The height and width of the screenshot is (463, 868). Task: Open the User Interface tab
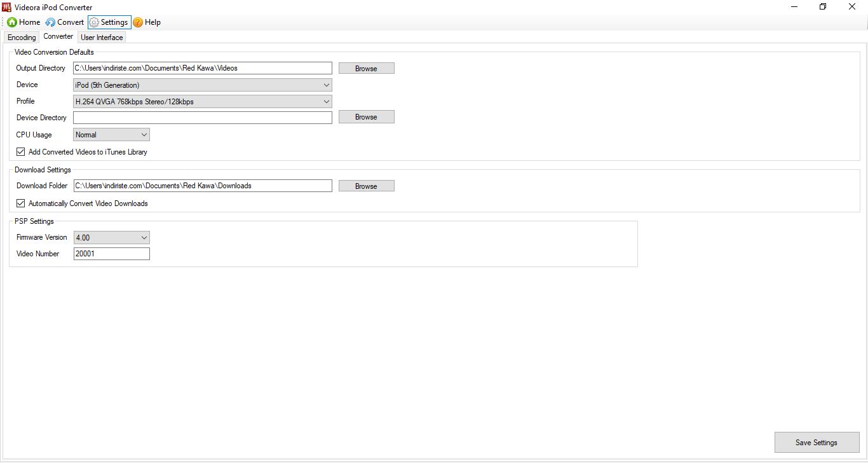[102, 38]
